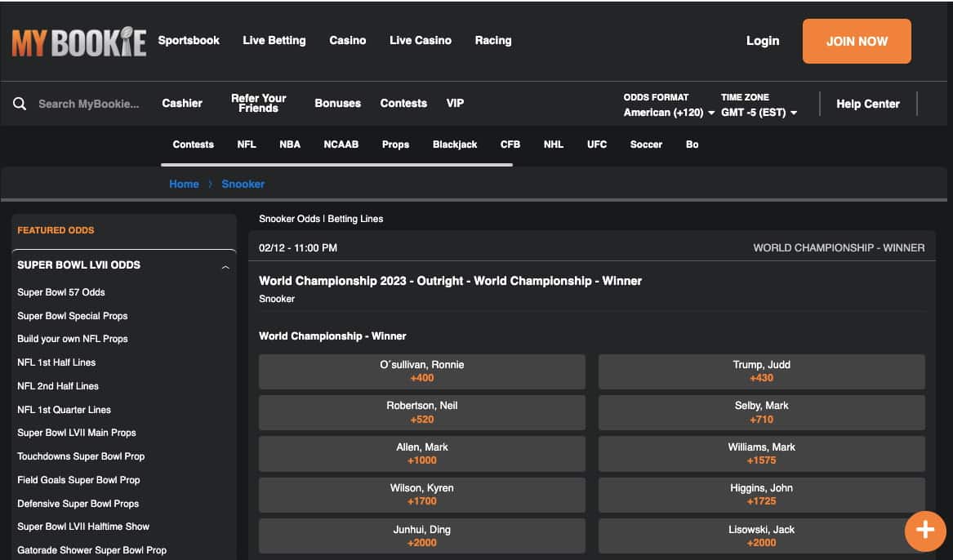Open the orange plus floating button
This screenshot has height=560, width=953.
coord(924,531)
